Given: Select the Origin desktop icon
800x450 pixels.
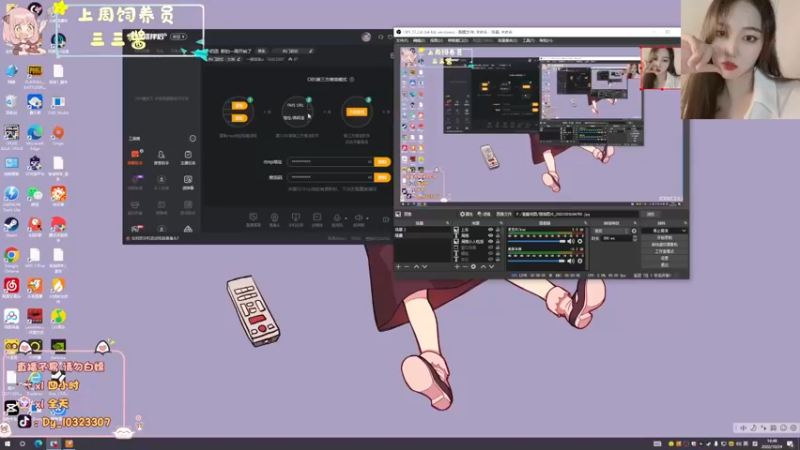Looking at the screenshot, I should (58, 133).
